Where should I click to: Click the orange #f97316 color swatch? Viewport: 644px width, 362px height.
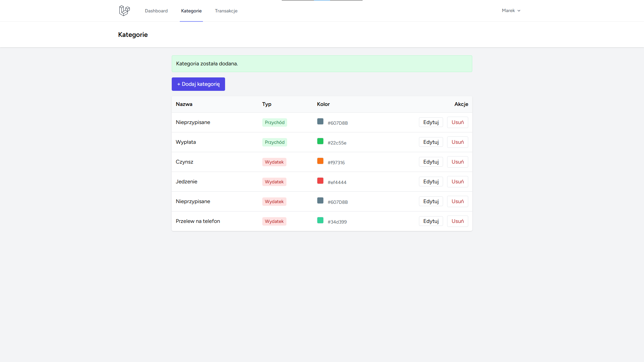(x=320, y=161)
